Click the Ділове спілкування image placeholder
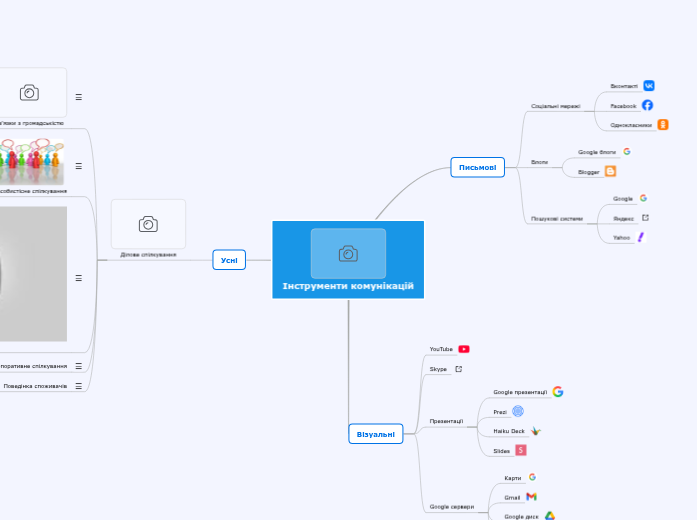The width and height of the screenshot is (697, 520). pyautogui.click(x=148, y=224)
